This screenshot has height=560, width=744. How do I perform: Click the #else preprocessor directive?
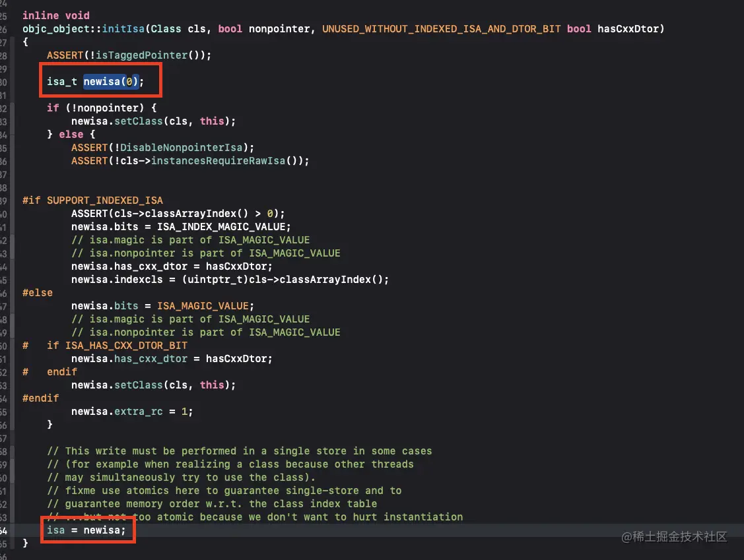(x=38, y=293)
